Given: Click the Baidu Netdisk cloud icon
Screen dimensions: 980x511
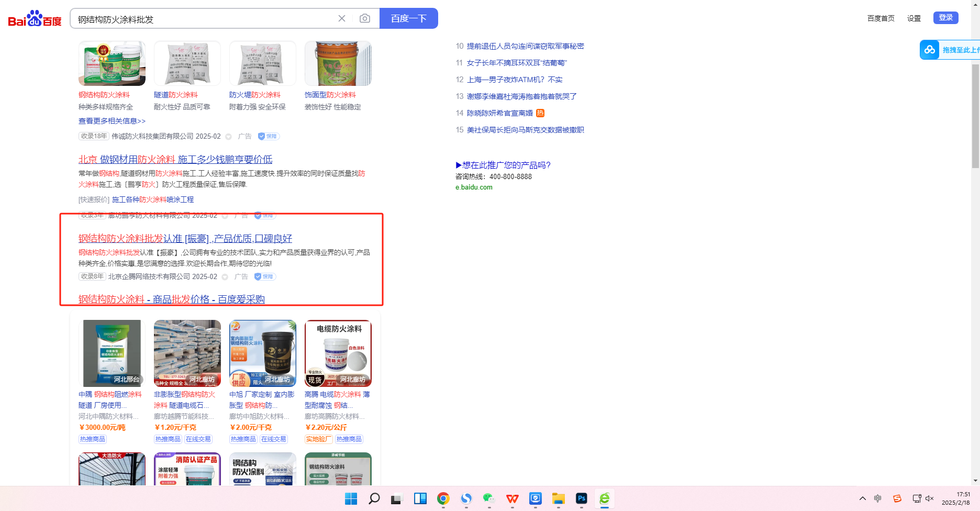Looking at the screenshot, I should (x=930, y=50).
